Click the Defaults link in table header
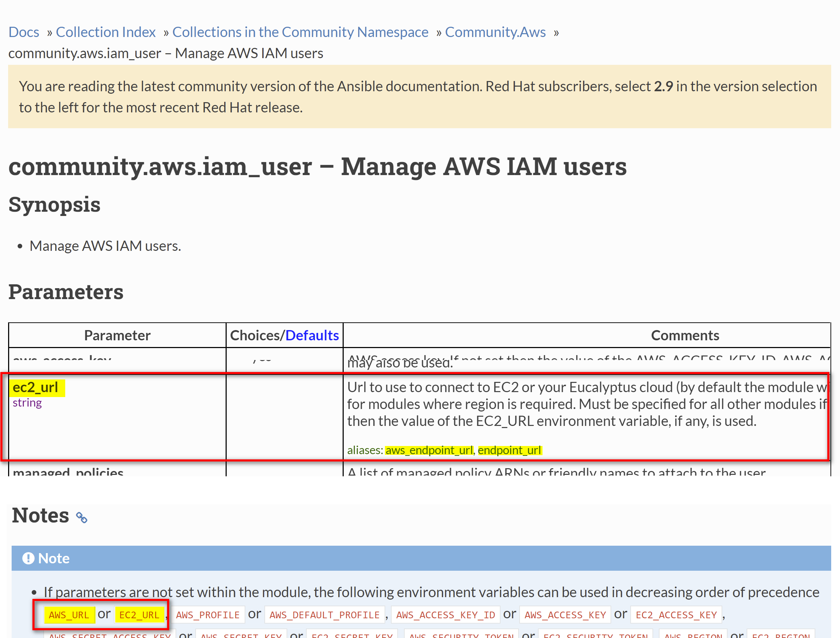Image resolution: width=840 pixels, height=638 pixels. coord(312,335)
